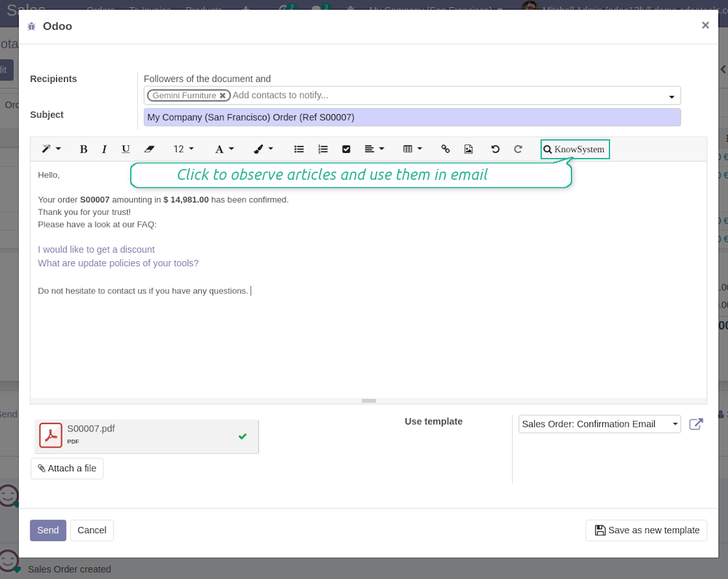Image resolution: width=728 pixels, height=579 pixels.
Task: Click the S00007 bold order text
Action: [x=95, y=200]
